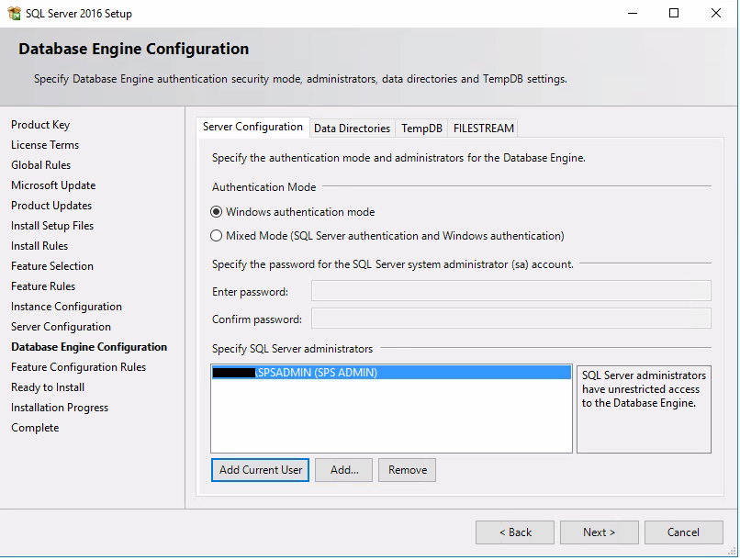740x560 pixels.
Task: Open the Product Key step
Action: coord(40,124)
